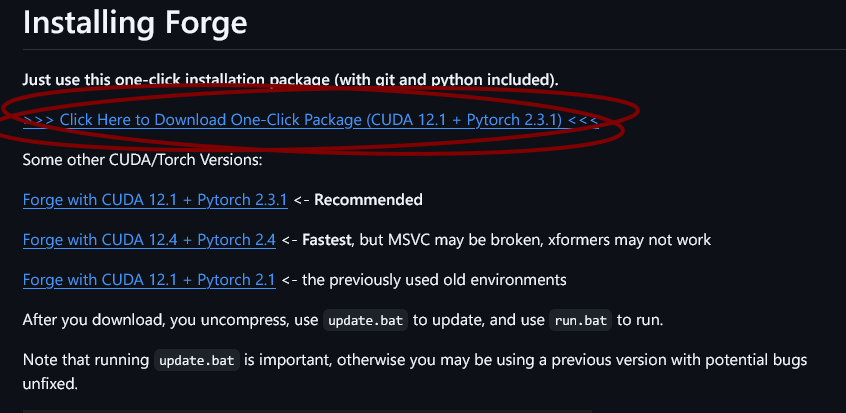
Task: Click the "(with git and python included)" text
Action: point(460,79)
